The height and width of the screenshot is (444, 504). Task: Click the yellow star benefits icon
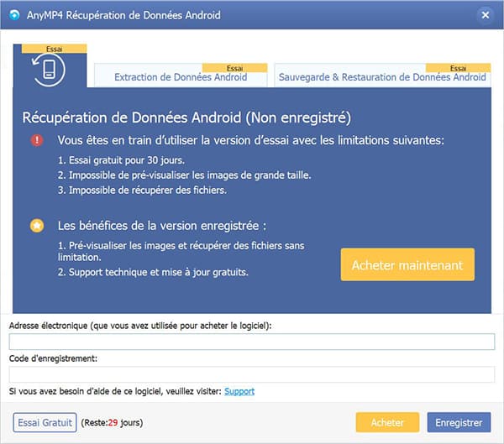pos(36,226)
